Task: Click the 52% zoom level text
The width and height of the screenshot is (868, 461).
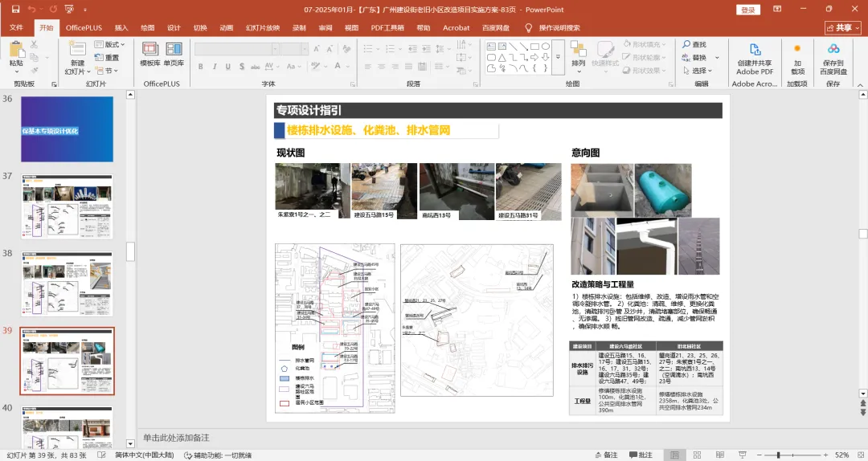Action: (841, 455)
